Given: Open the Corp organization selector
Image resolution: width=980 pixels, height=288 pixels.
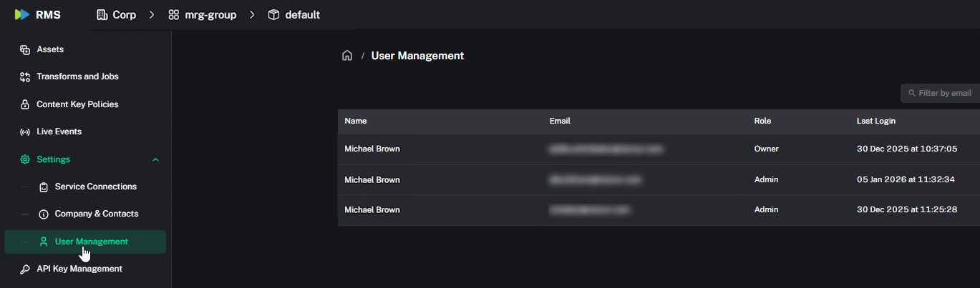Looking at the screenshot, I should point(116,14).
